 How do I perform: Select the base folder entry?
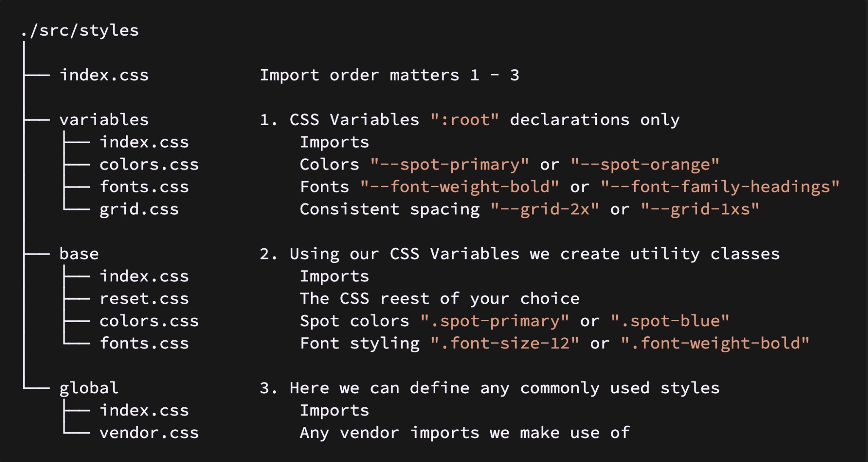(79, 254)
